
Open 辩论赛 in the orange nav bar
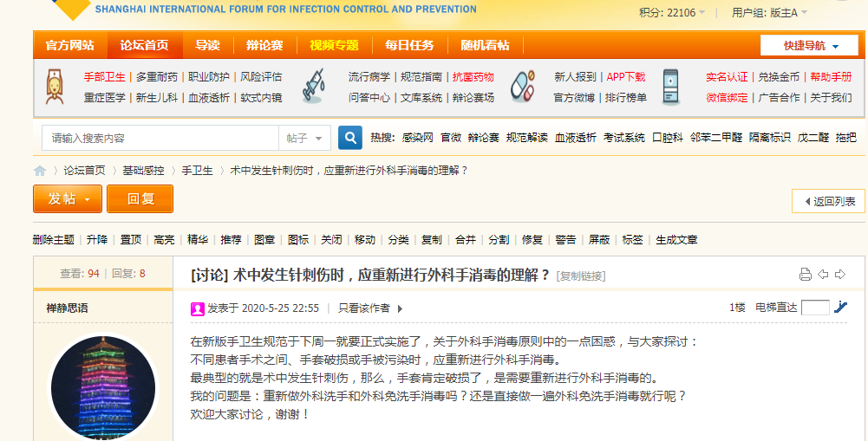click(264, 45)
